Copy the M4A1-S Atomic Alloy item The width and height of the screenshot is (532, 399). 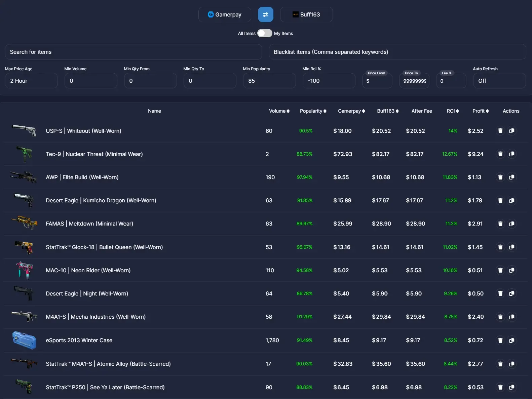(512, 364)
